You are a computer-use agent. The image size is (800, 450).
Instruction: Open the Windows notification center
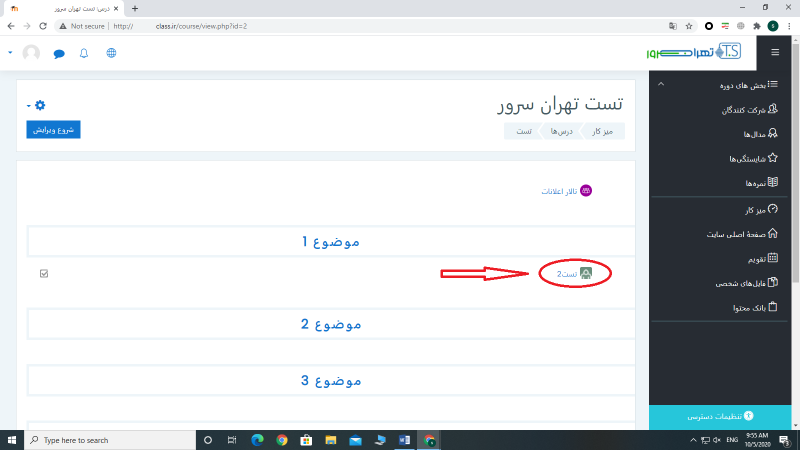(785, 440)
